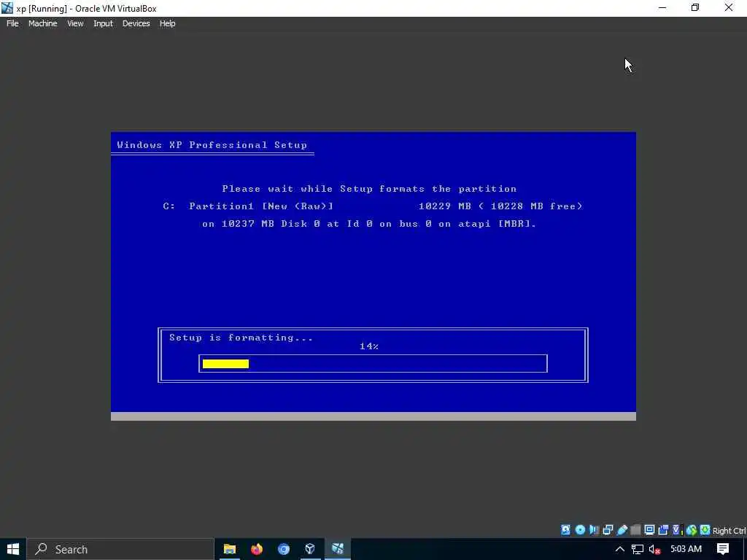Image resolution: width=747 pixels, height=560 pixels.
Task: Open the Machine menu
Action: (x=43, y=23)
